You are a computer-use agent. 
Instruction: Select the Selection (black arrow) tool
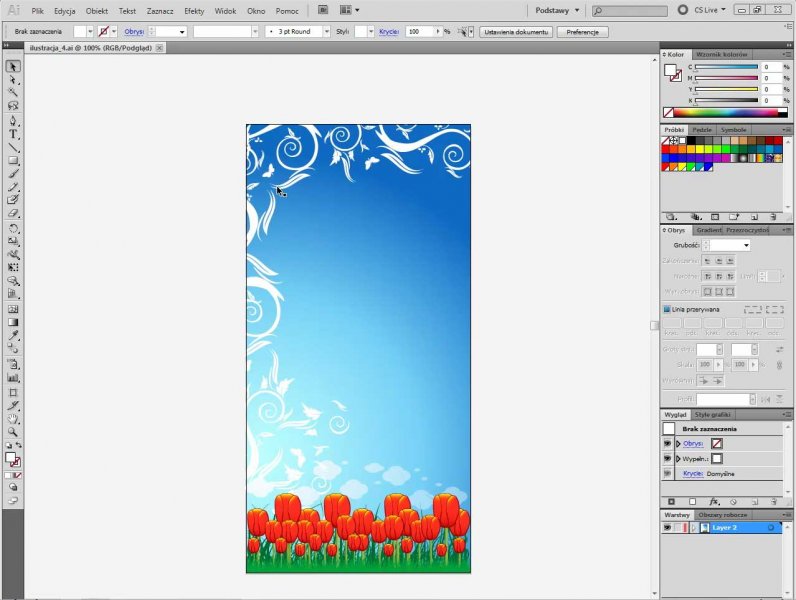click(14, 67)
